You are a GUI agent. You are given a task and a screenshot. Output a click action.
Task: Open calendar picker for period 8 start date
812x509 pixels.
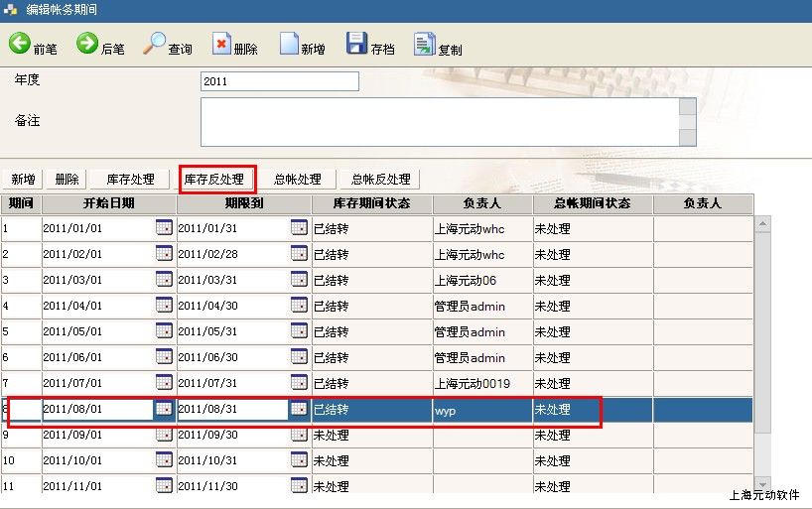[x=164, y=409]
